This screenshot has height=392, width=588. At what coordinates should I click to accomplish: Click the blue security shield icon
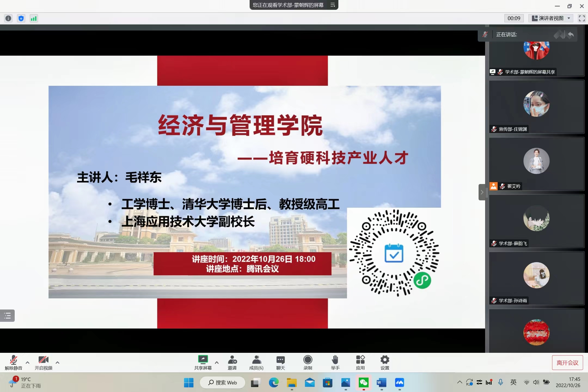21,18
